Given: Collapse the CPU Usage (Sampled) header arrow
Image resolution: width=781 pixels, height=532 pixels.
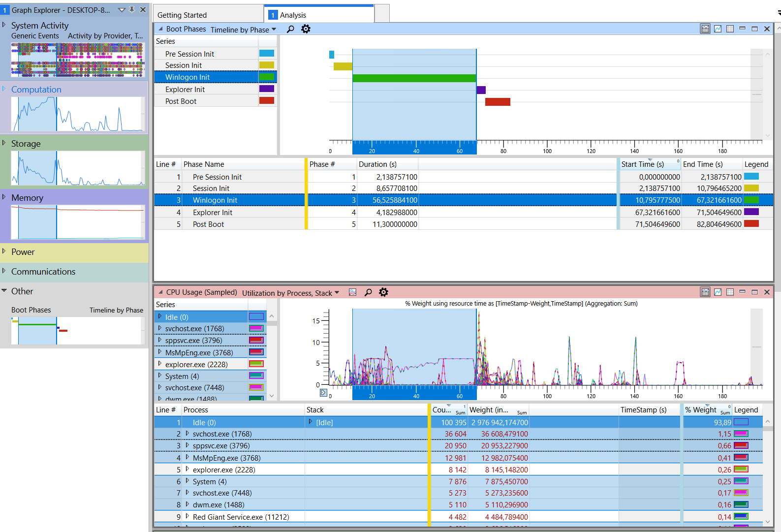Looking at the screenshot, I should coord(160,292).
